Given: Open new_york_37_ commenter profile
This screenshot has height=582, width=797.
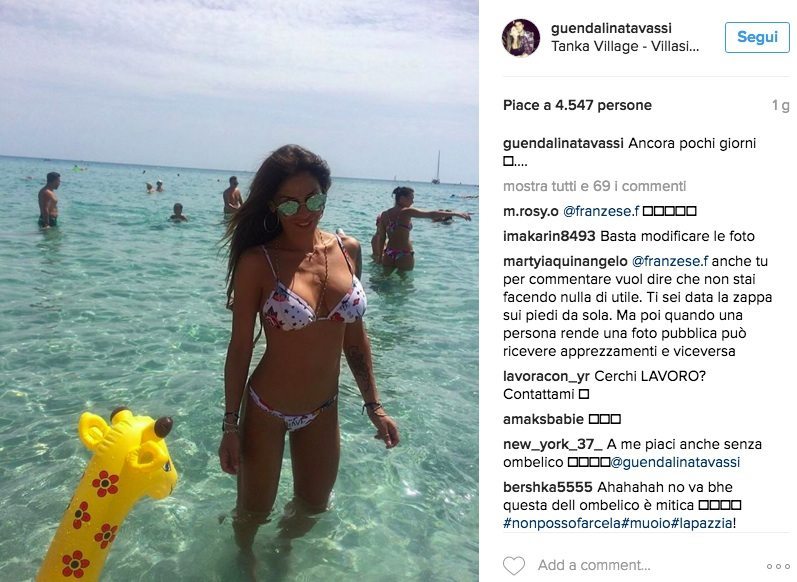Looking at the screenshot, I should [x=553, y=444].
